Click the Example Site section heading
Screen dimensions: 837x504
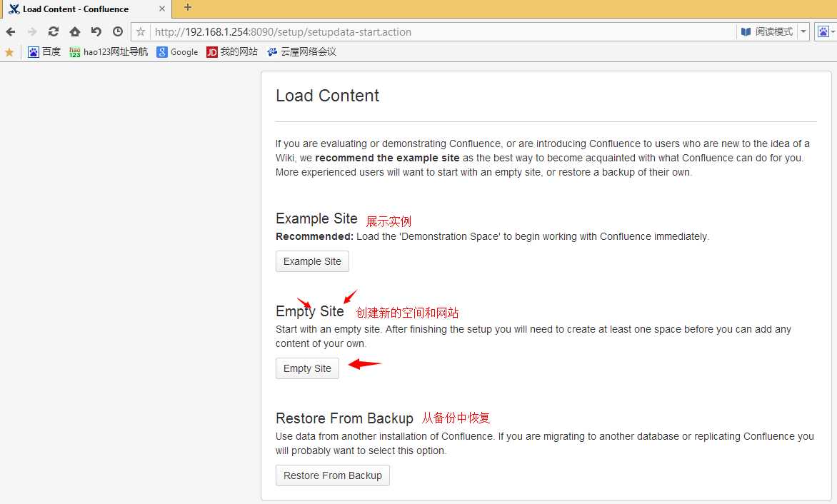[x=316, y=218]
